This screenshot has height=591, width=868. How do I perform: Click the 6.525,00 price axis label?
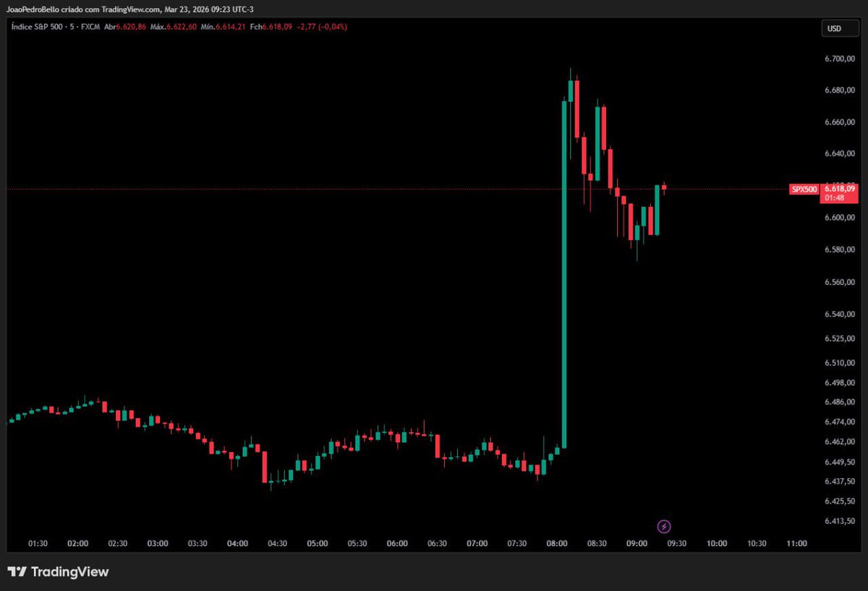point(840,339)
